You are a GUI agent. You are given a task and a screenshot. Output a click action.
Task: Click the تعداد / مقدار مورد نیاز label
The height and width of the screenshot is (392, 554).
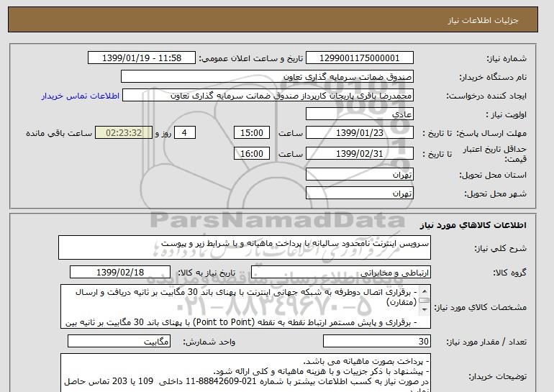(486, 342)
